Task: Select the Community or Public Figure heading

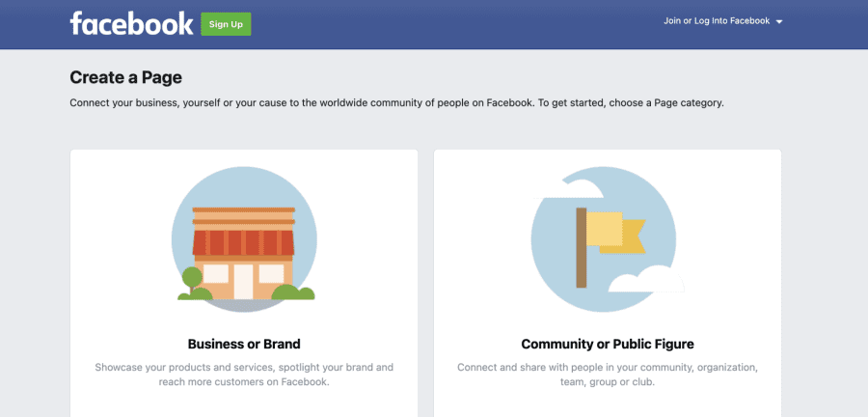Action: click(608, 344)
